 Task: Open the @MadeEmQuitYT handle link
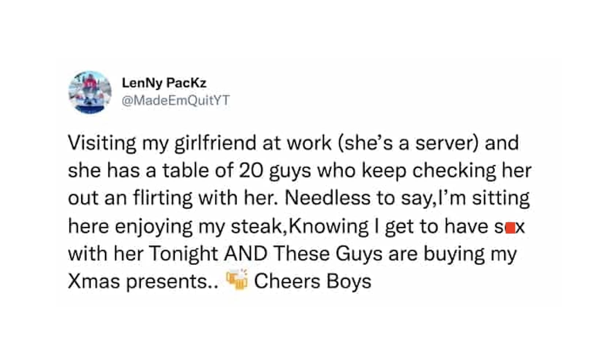click(x=175, y=100)
